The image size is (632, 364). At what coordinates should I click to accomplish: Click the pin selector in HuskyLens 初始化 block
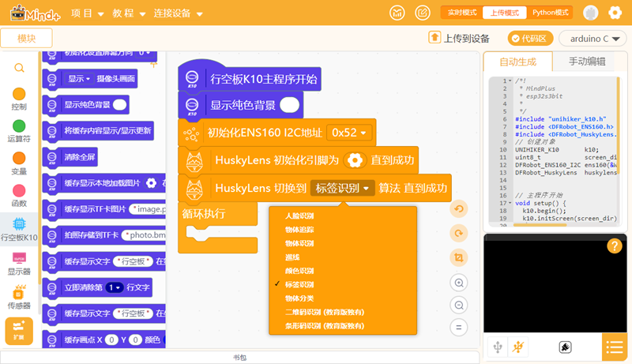click(355, 160)
